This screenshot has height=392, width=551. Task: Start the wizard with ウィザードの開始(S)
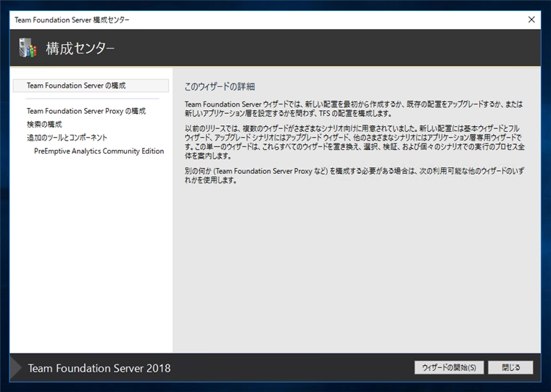pos(449,367)
